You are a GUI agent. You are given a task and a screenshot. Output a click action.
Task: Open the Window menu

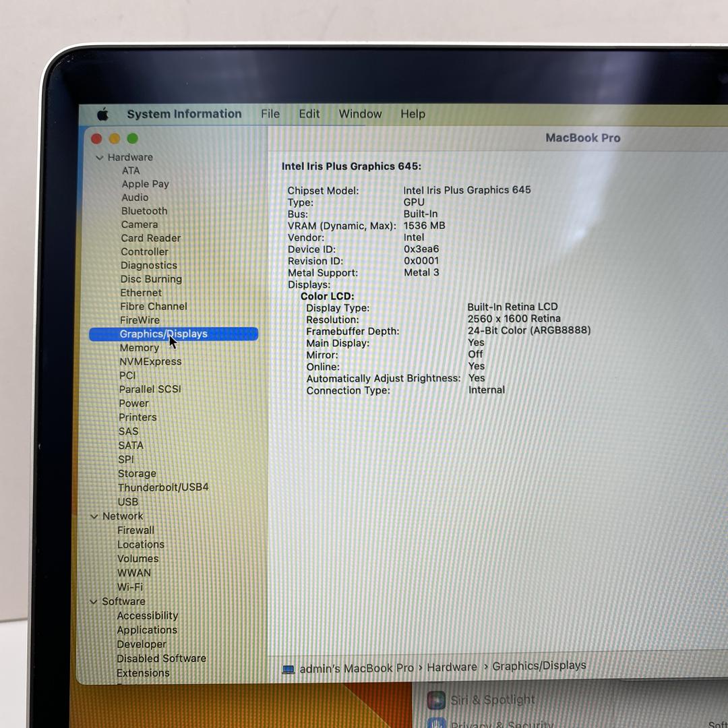[x=360, y=114]
